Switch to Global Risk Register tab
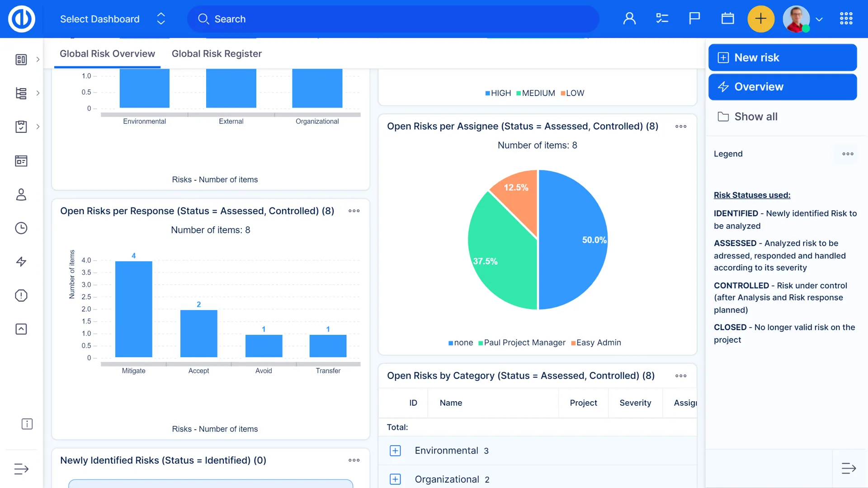This screenshot has height=488, width=868. [217, 54]
